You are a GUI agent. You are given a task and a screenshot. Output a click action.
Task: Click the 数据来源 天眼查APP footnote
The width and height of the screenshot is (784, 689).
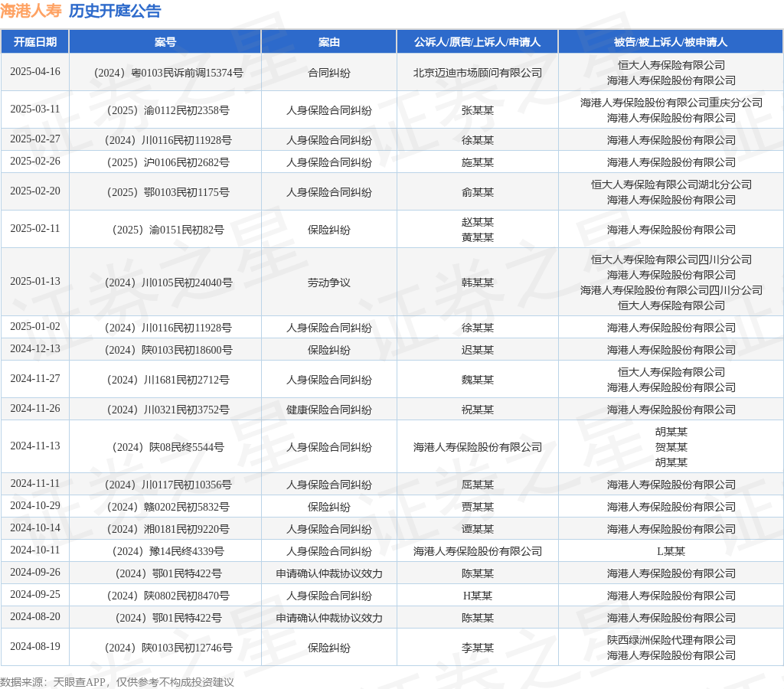point(117,682)
